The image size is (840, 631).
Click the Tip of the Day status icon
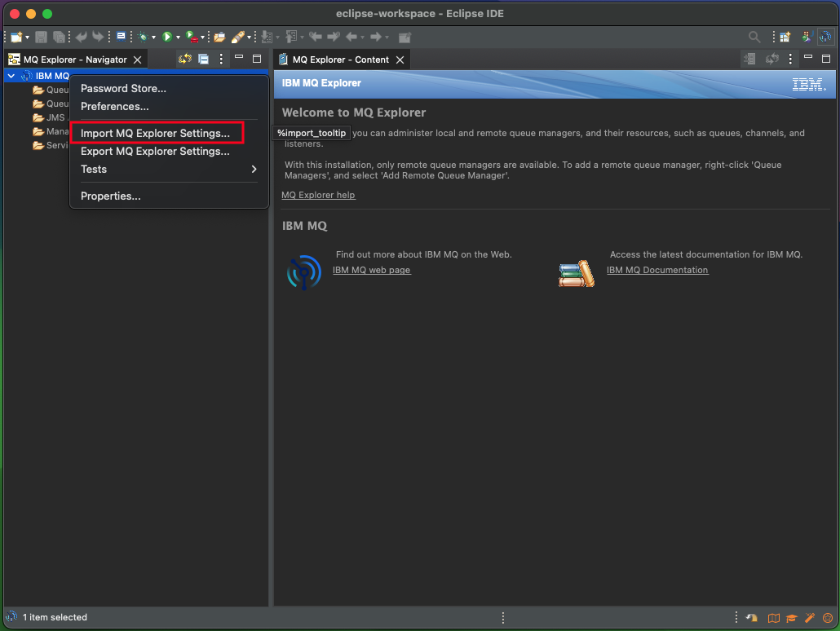(x=752, y=618)
